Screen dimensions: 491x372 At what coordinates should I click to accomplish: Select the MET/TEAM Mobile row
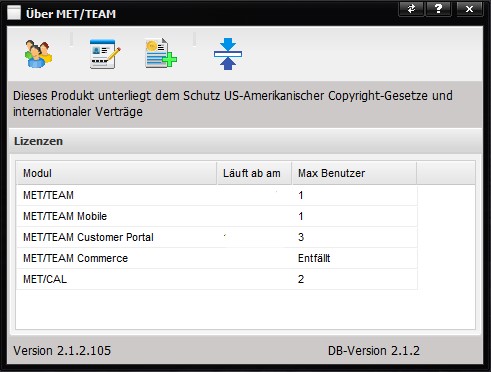pyautogui.click(x=217, y=216)
